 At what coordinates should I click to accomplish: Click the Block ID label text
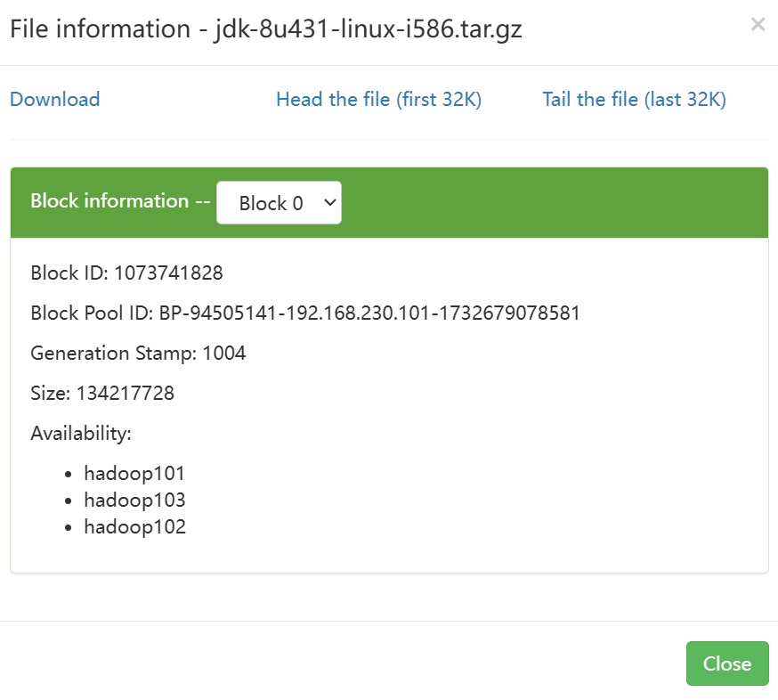click(68, 273)
